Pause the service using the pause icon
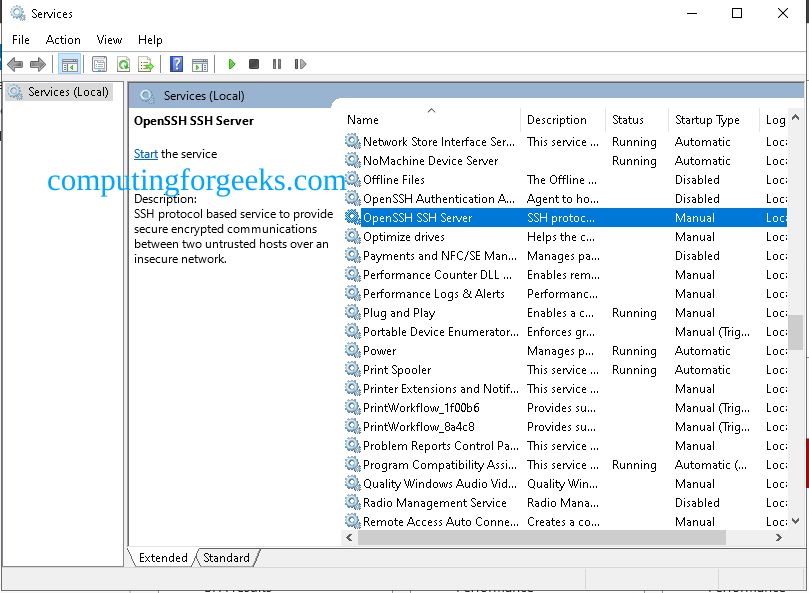 coord(277,63)
